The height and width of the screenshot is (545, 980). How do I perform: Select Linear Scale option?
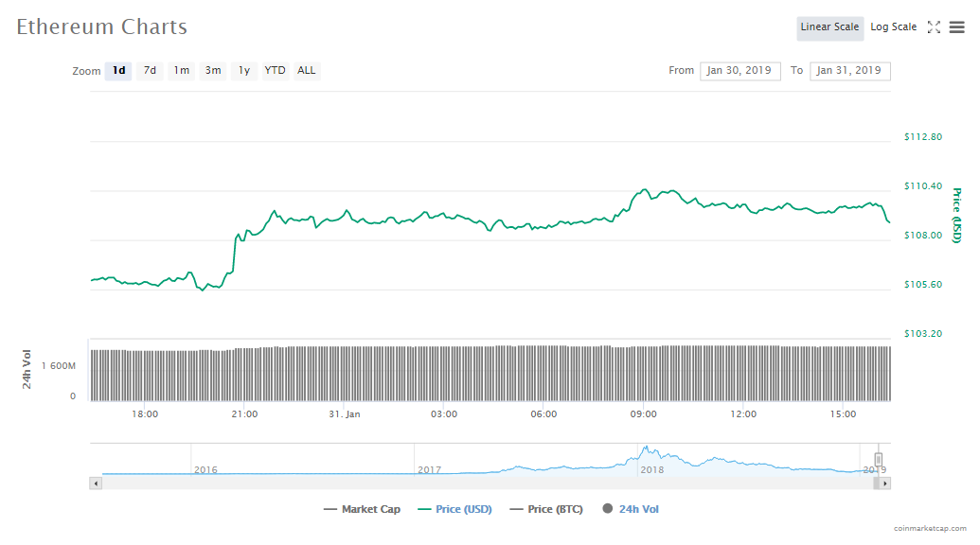pos(829,27)
